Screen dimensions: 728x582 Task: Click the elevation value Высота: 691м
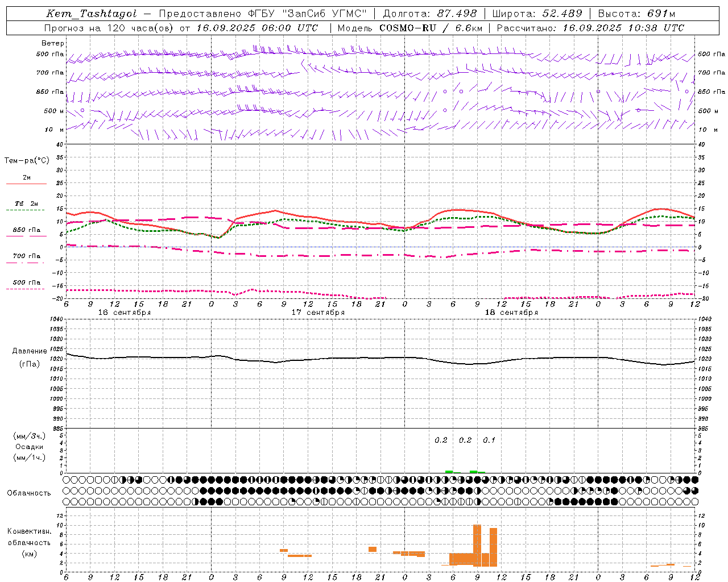637,14
